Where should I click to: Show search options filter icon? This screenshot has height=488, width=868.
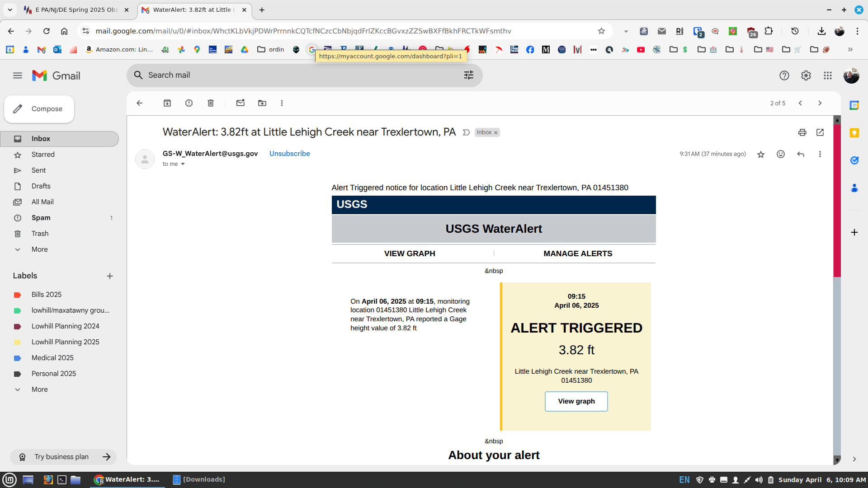click(x=469, y=75)
